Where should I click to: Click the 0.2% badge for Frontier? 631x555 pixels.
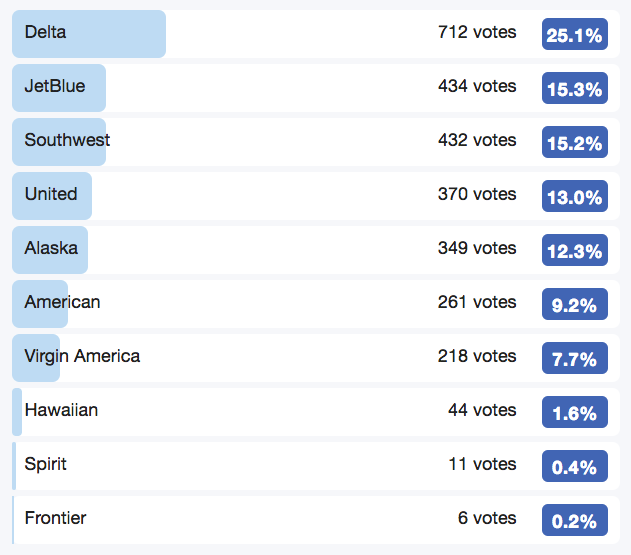(575, 520)
